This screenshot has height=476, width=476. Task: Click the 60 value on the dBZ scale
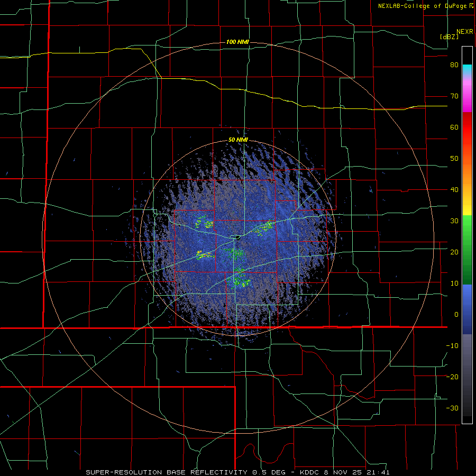coord(454,127)
